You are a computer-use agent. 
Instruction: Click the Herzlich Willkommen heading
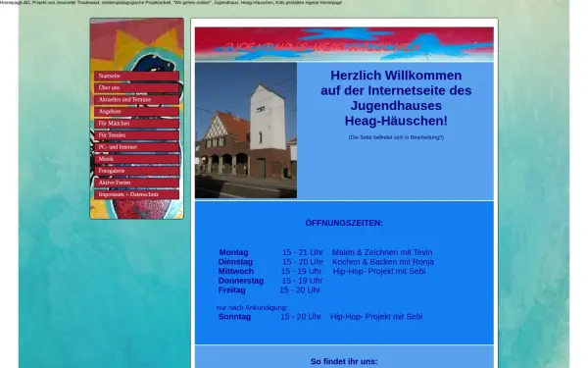396,98
